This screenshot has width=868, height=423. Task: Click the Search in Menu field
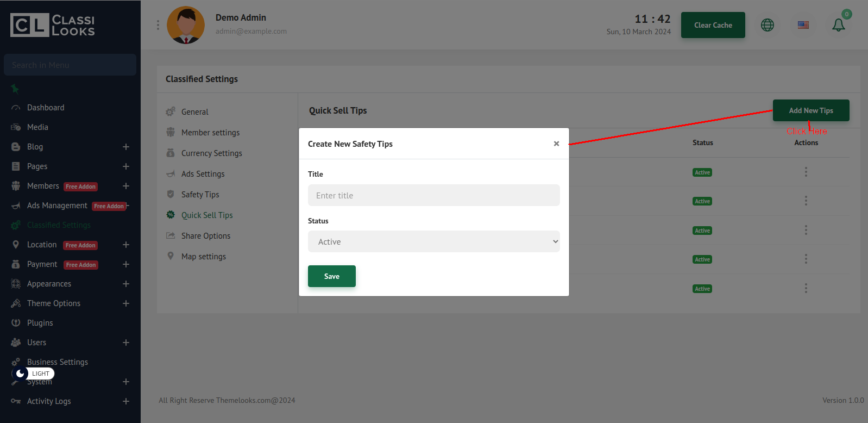[x=70, y=65]
